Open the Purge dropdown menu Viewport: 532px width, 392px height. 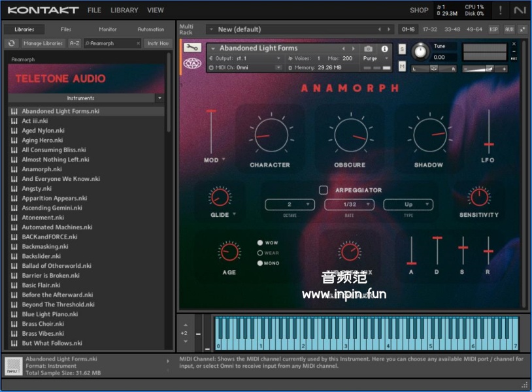tap(375, 58)
